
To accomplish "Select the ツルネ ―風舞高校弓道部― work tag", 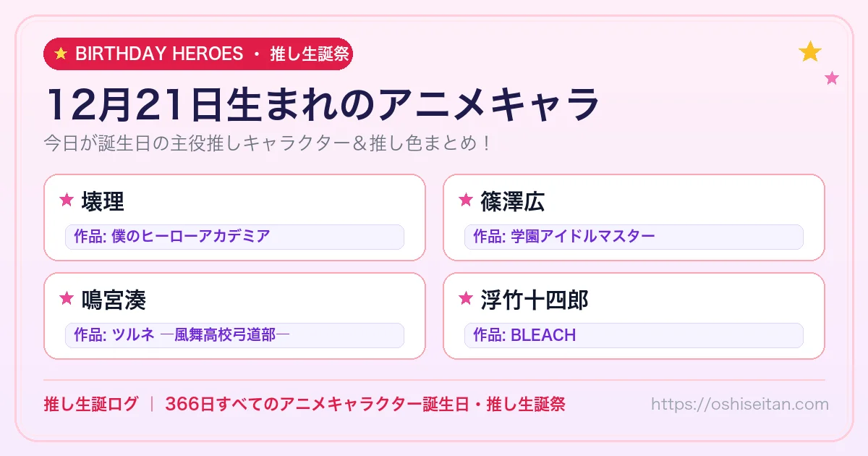I will 234,335.
